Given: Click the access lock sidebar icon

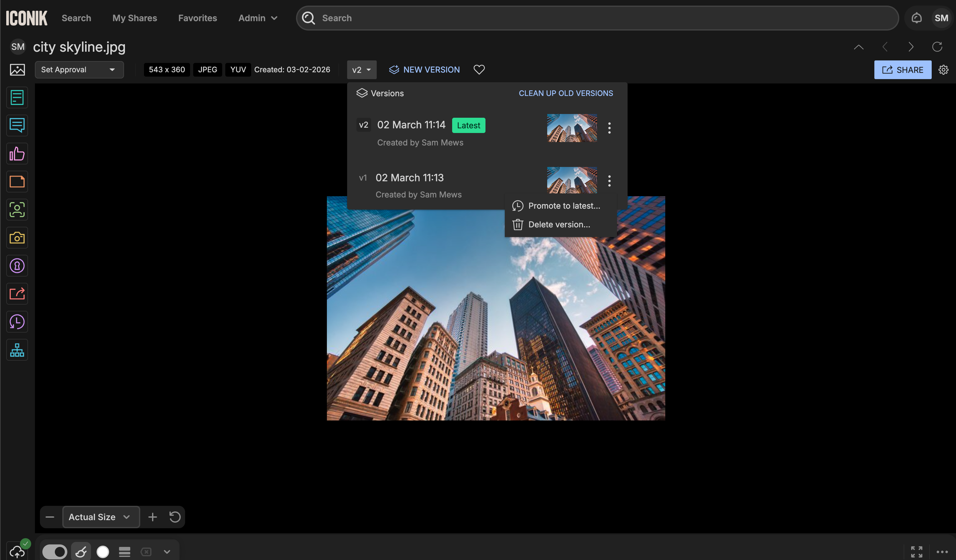Looking at the screenshot, I should pyautogui.click(x=17, y=266).
